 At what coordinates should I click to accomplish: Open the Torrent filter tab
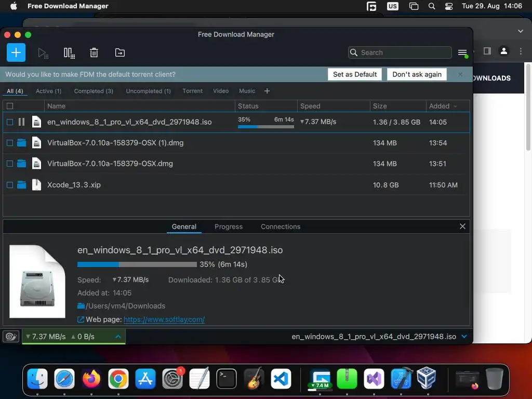coord(192,91)
